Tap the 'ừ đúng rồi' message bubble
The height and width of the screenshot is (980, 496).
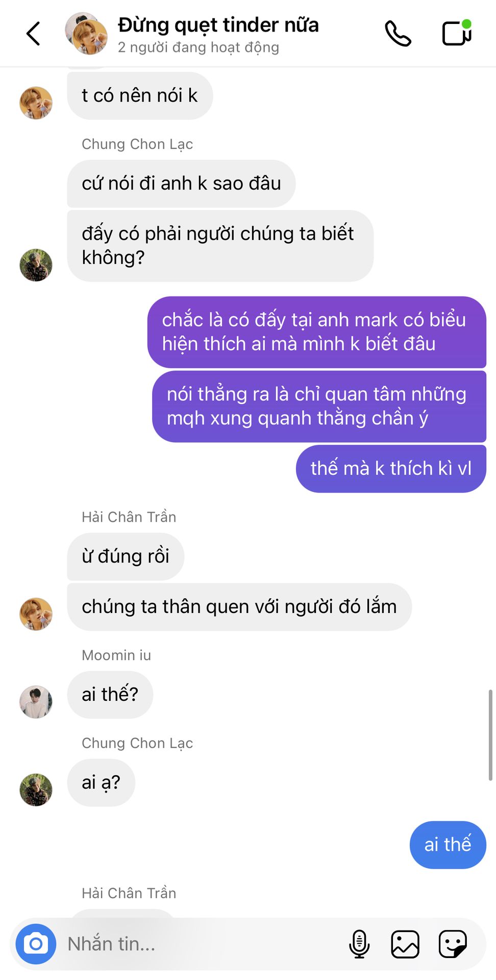coord(126,556)
